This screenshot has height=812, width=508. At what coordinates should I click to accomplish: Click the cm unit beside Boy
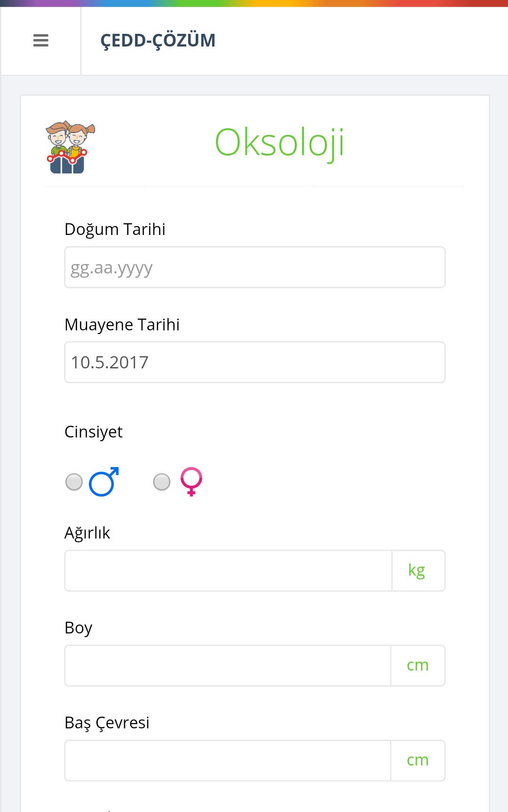(418, 665)
